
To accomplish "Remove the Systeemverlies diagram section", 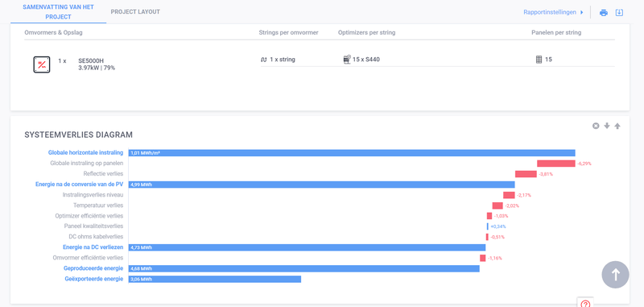I will coord(596,126).
